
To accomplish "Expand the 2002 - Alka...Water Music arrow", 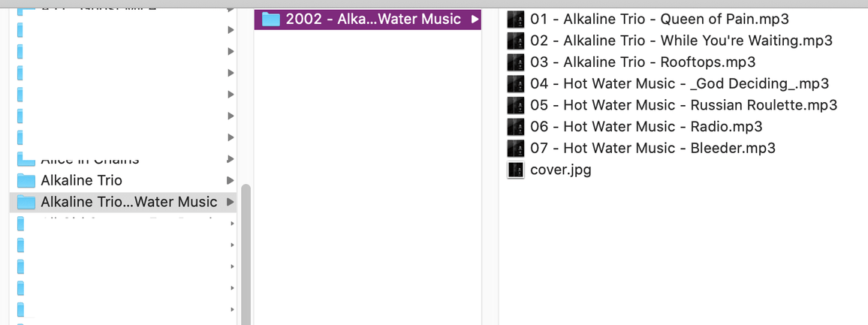I will [474, 19].
